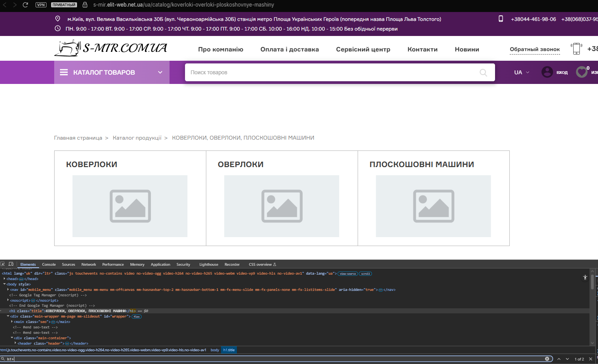
Task: Expand the nav mobile_menu node
Action: [x=8, y=289]
